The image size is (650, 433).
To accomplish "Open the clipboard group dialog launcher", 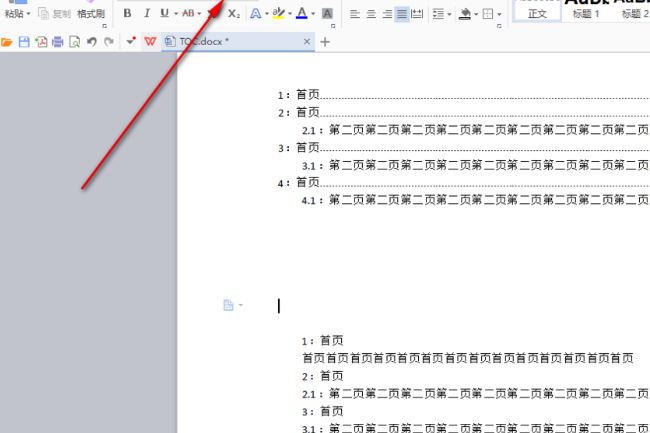I will pyautogui.click(x=104, y=26).
